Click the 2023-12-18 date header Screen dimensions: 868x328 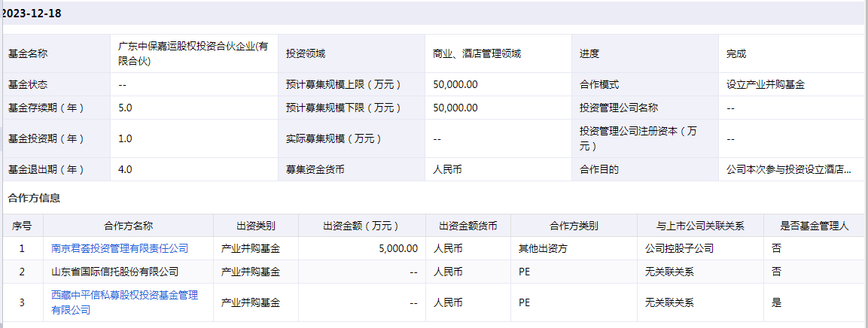[x=31, y=14]
